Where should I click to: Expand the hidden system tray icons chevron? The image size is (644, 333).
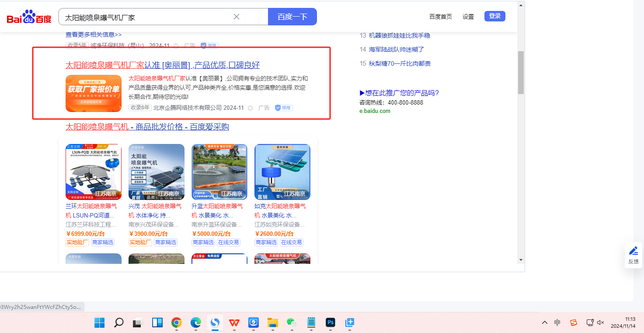click(544, 323)
